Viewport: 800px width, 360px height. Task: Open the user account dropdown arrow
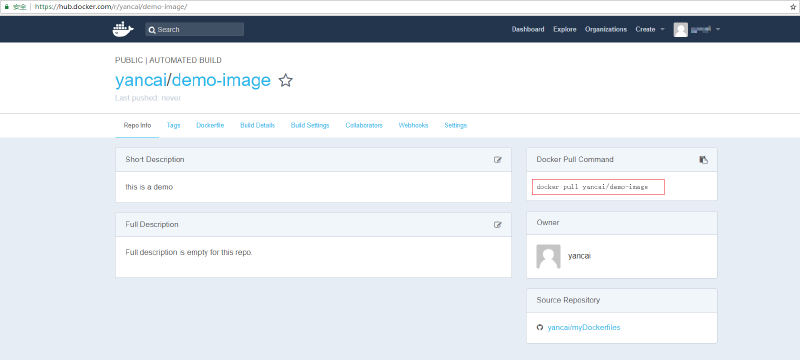pyautogui.click(x=718, y=30)
